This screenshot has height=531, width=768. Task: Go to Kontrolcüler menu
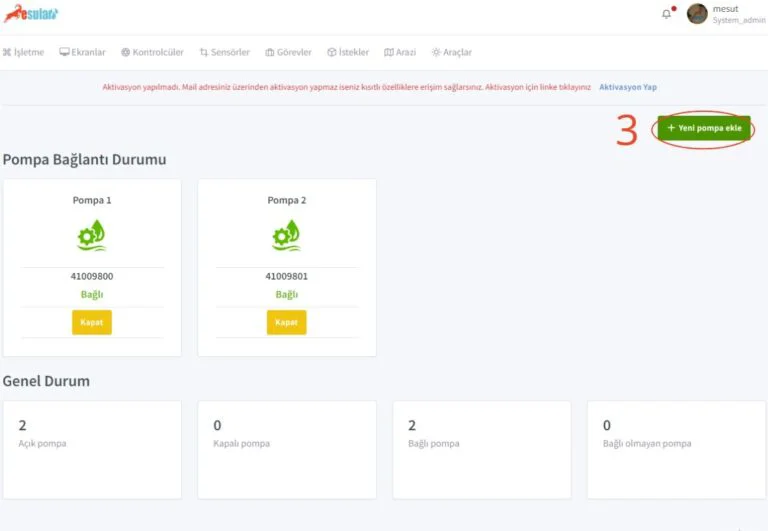(x=152, y=52)
